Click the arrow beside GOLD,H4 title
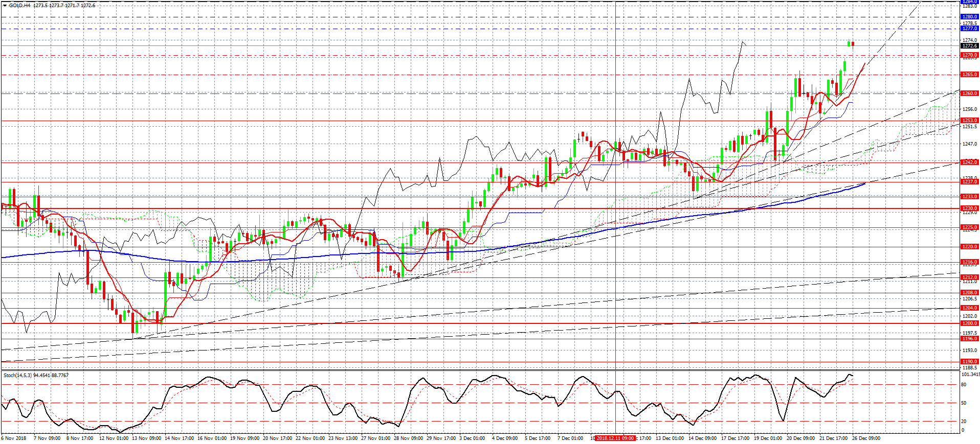Viewport: 980px width, 444px height. click(x=5, y=6)
